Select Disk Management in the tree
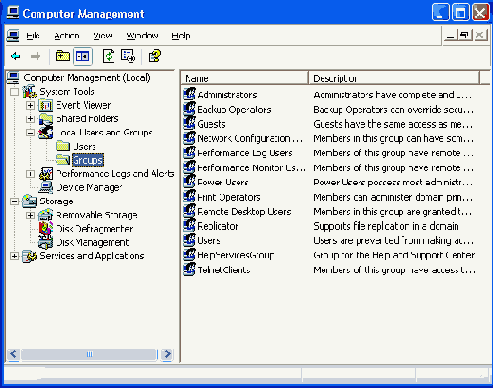 [x=92, y=242]
